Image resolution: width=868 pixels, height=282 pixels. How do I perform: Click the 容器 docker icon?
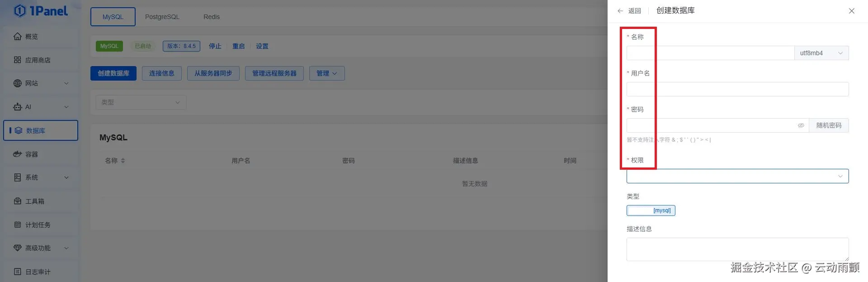(18, 154)
